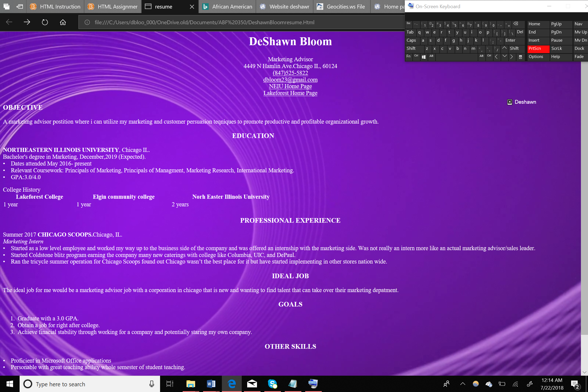Open the dbloom23@gmail.com email link
Screen dimensions: 588x392
click(290, 80)
